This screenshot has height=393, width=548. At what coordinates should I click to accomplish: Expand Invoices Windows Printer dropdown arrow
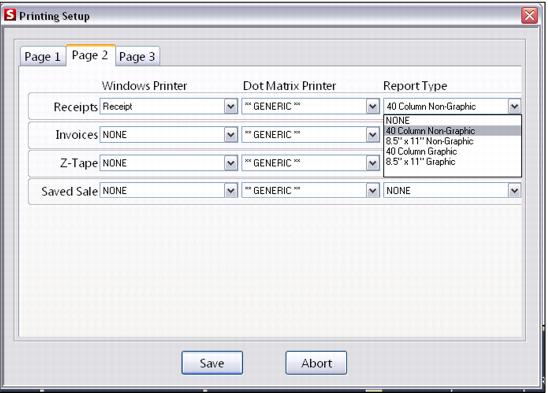pyautogui.click(x=231, y=135)
